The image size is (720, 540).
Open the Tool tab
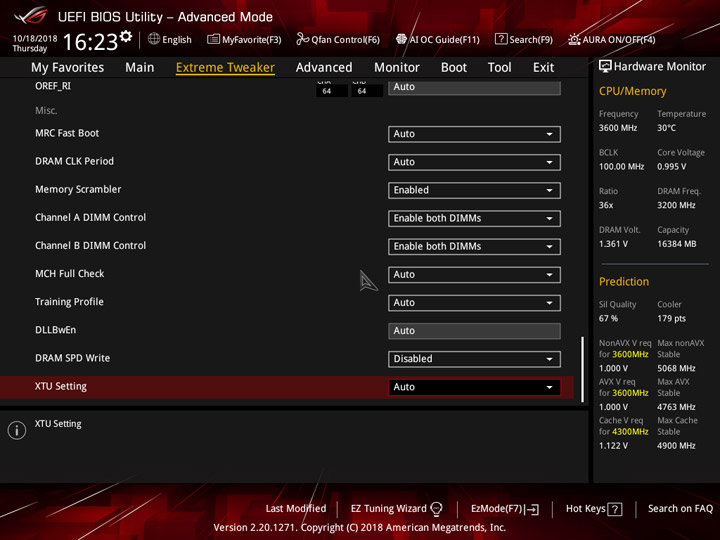coord(500,68)
